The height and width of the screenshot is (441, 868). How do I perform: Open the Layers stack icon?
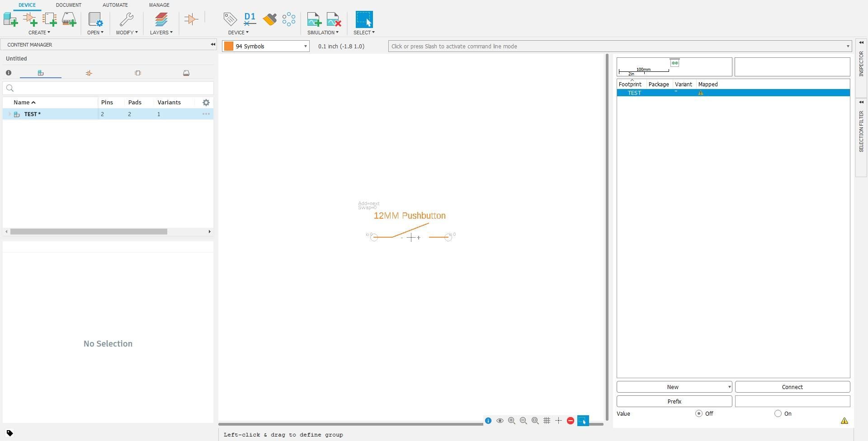click(161, 19)
